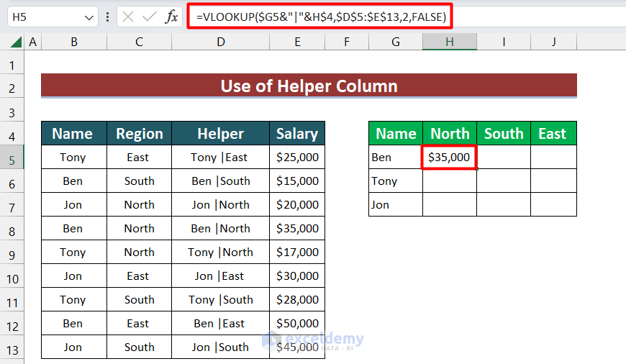This screenshot has height=364, width=626.
Task: Select column C header
Action: [139, 42]
